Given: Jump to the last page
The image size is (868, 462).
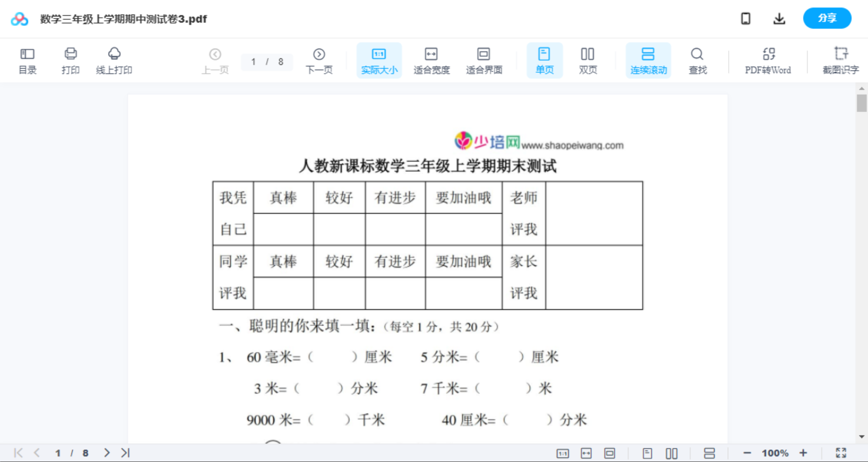Looking at the screenshot, I should 125,452.
